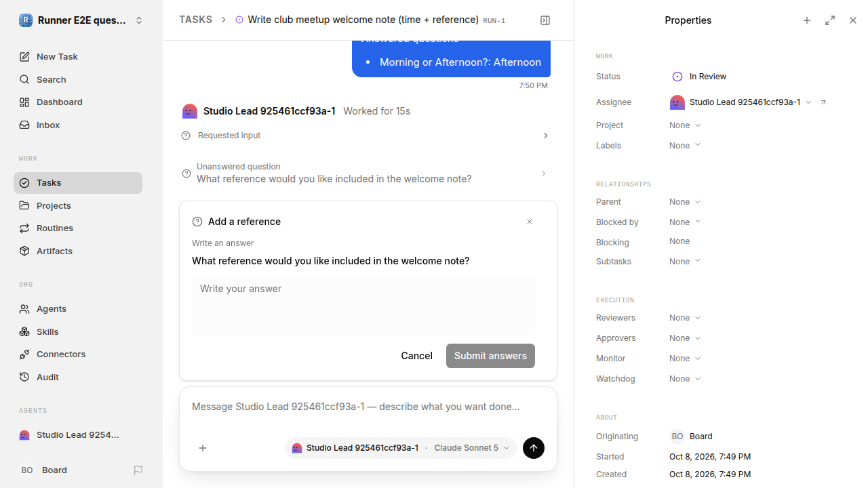
Task: Send message with the arrow button
Action: tap(534, 448)
